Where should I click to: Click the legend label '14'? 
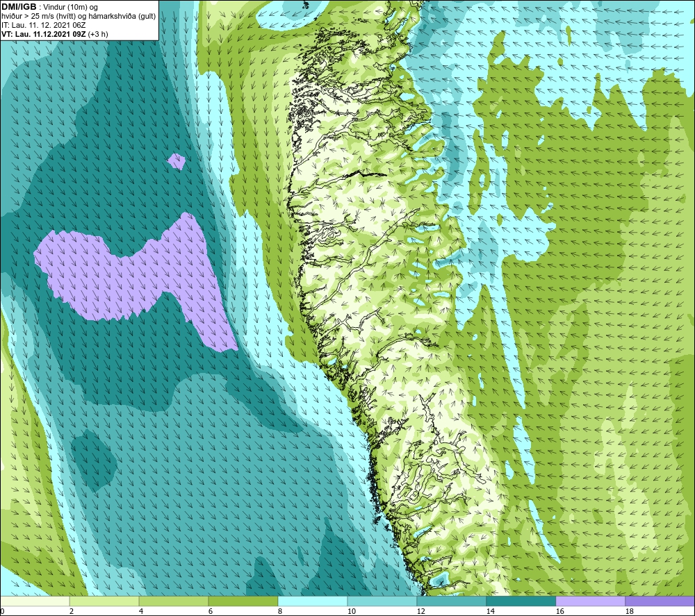(x=490, y=611)
